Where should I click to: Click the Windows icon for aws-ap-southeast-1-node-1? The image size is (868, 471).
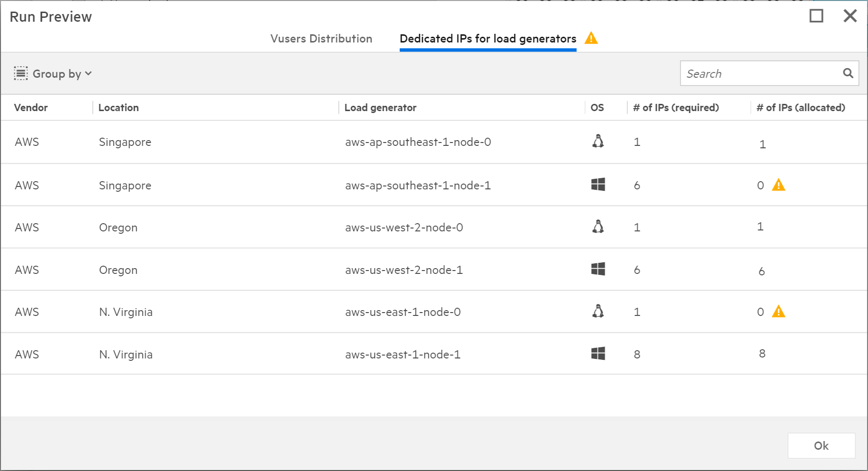click(x=598, y=185)
